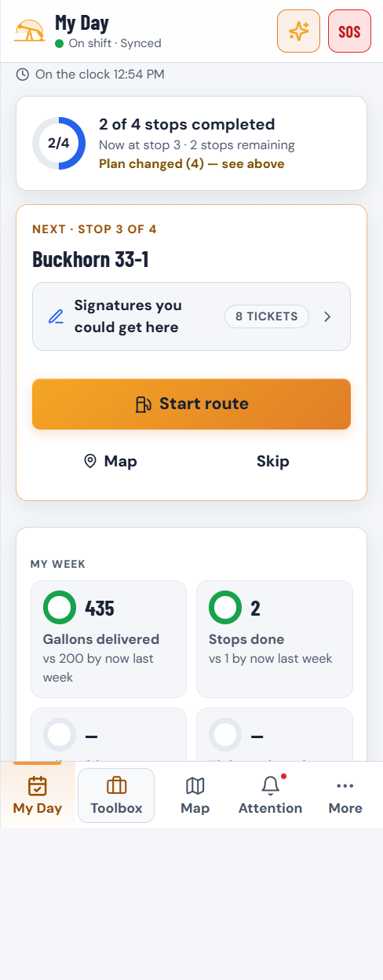Viewport: 383px width, 980px height.
Task: Select the 8 TICKETS badge
Action: click(267, 316)
